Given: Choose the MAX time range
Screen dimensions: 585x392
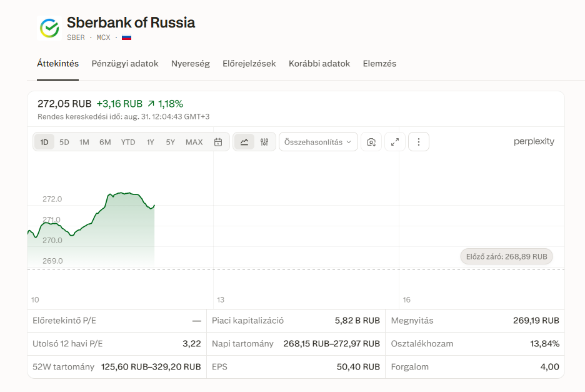Looking at the screenshot, I should pyautogui.click(x=194, y=143).
